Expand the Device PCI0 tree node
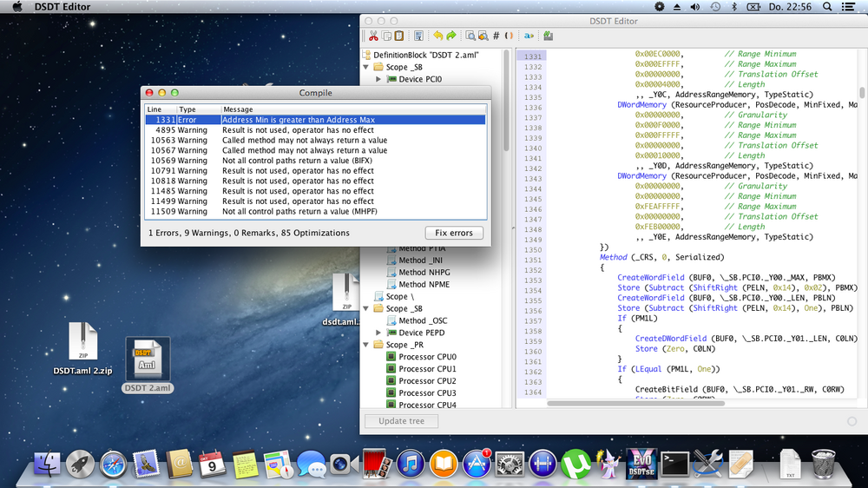Viewport: 868px width, 488px height. 378,79
